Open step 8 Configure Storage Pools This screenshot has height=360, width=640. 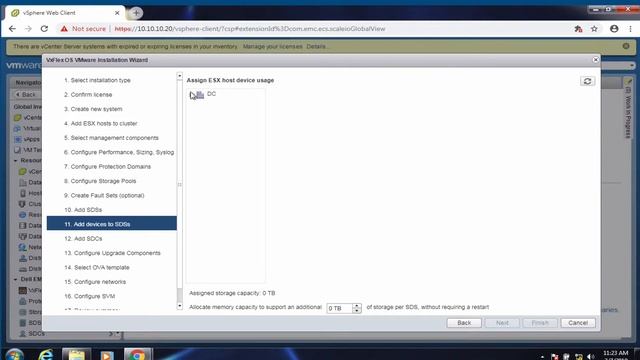pos(100,181)
